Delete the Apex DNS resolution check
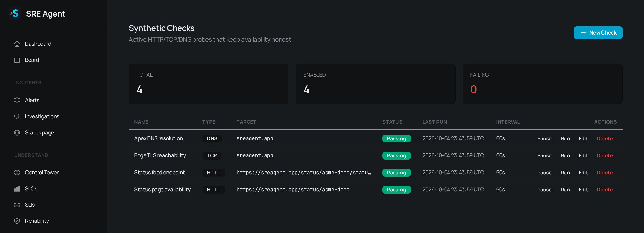The height and width of the screenshot is (233, 644). (604, 138)
